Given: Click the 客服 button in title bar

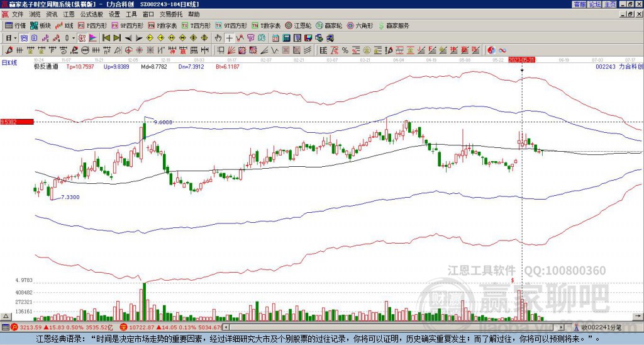Looking at the screenshot, I should (579, 4).
